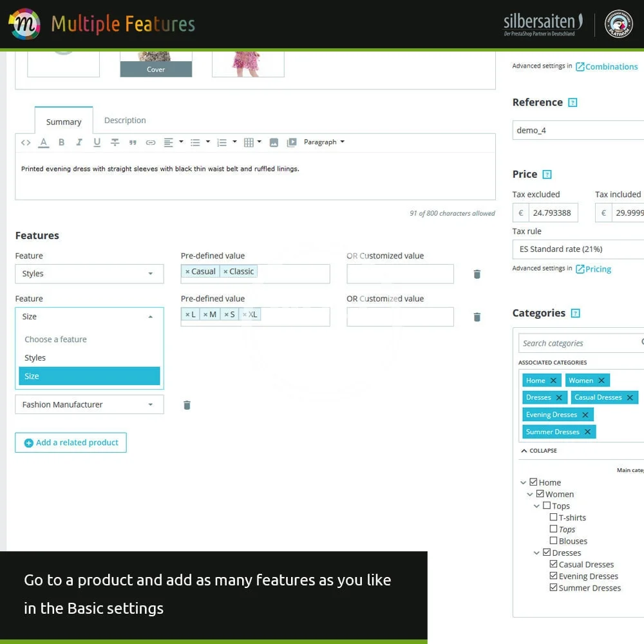Collapse the Dresses category tree node
Screen dimensions: 644x644
[537, 553]
